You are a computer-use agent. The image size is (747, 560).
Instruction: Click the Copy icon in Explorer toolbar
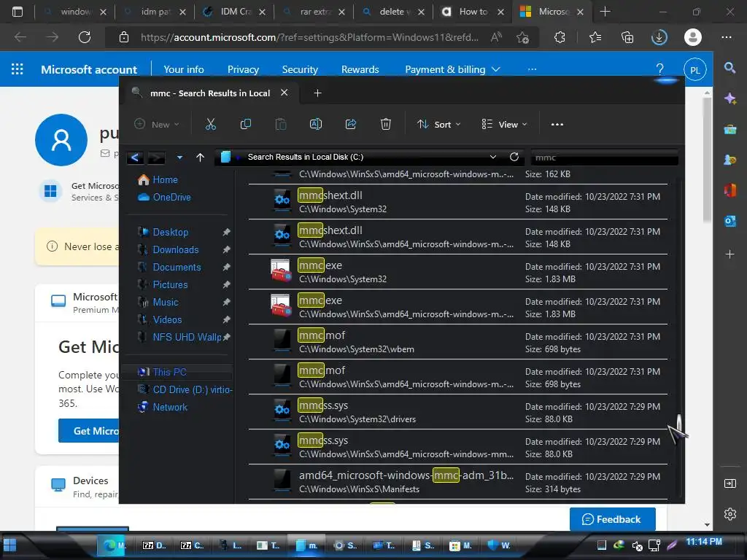246,124
